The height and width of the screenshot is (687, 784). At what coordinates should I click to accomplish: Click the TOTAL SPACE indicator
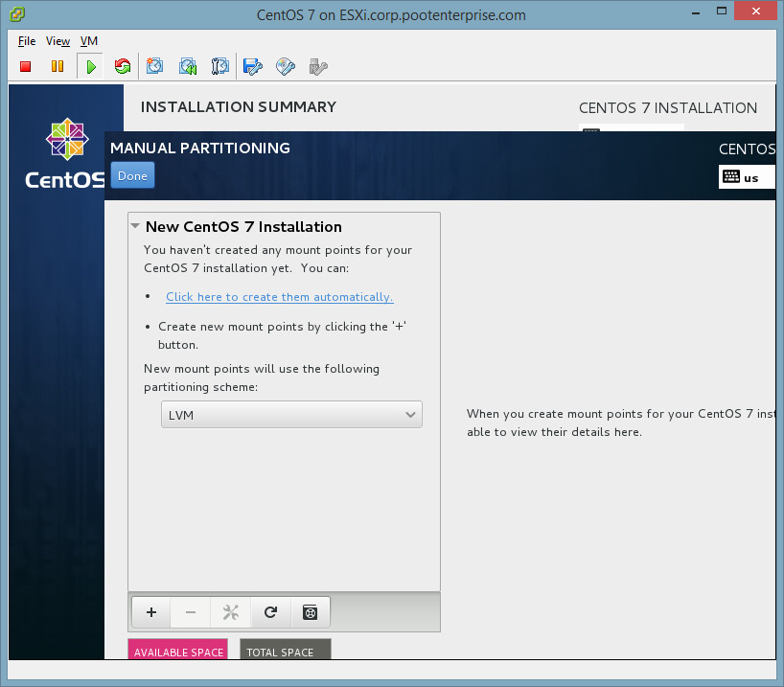pyautogui.click(x=285, y=649)
